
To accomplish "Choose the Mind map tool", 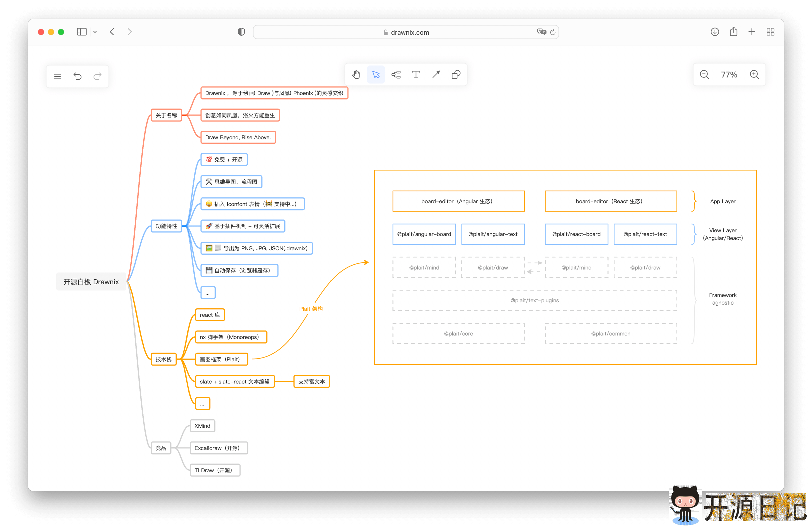I will [x=396, y=74].
